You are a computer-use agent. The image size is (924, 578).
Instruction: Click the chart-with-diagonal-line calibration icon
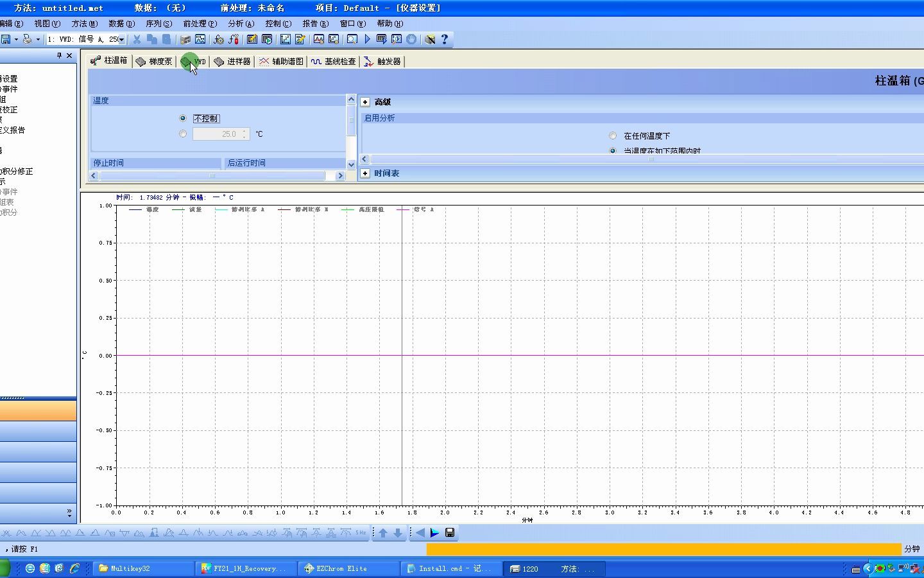tap(286, 39)
